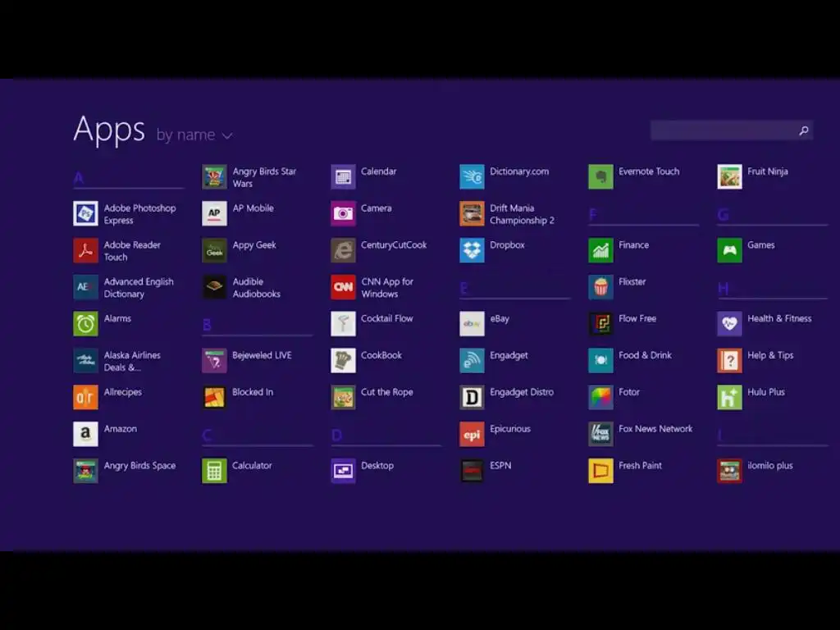Select the letter D group header

tap(336, 436)
